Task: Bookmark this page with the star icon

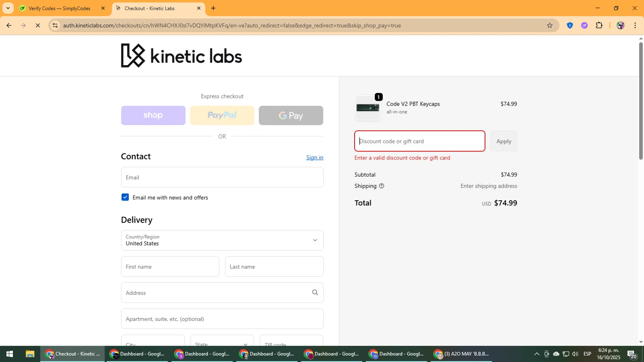Action: (550, 25)
